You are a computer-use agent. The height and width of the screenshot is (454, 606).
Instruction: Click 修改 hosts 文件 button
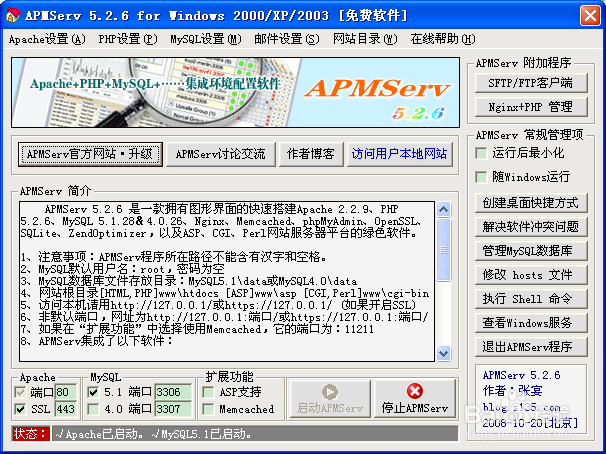coord(531,275)
